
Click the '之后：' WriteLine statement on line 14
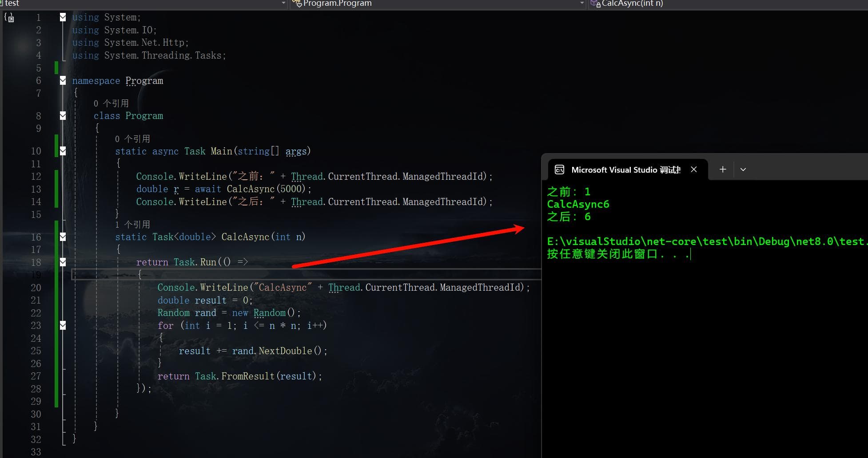pyautogui.click(x=314, y=202)
